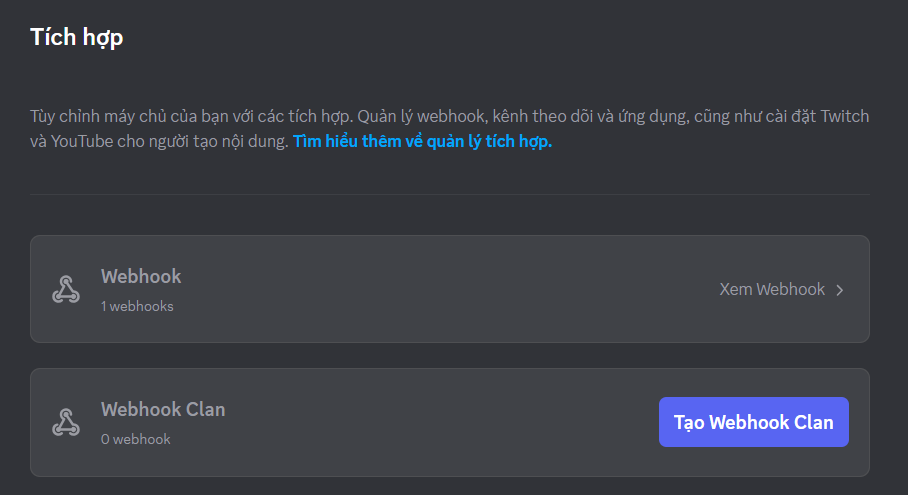Click the word YouTube in the description
This screenshot has width=908, height=495.
[81, 141]
